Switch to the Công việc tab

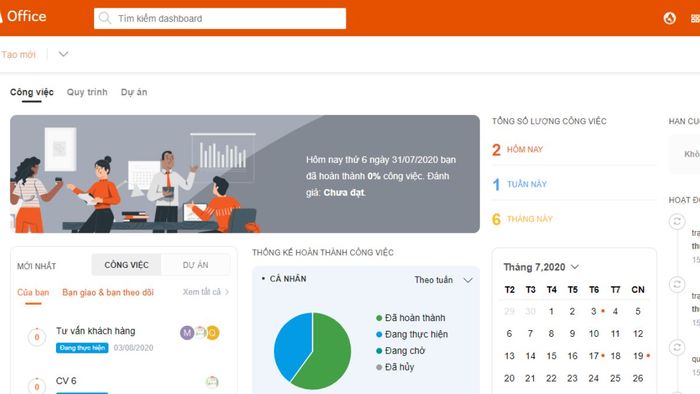[x=32, y=92]
